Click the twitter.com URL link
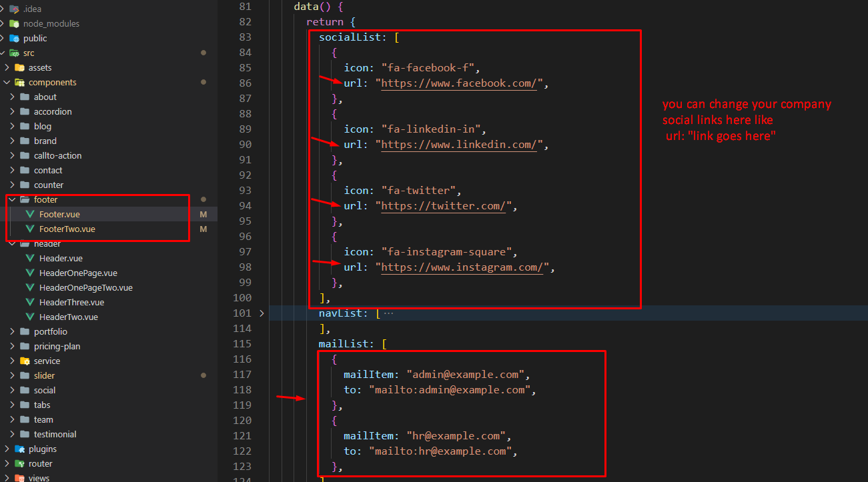 pyautogui.click(x=444, y=206)
